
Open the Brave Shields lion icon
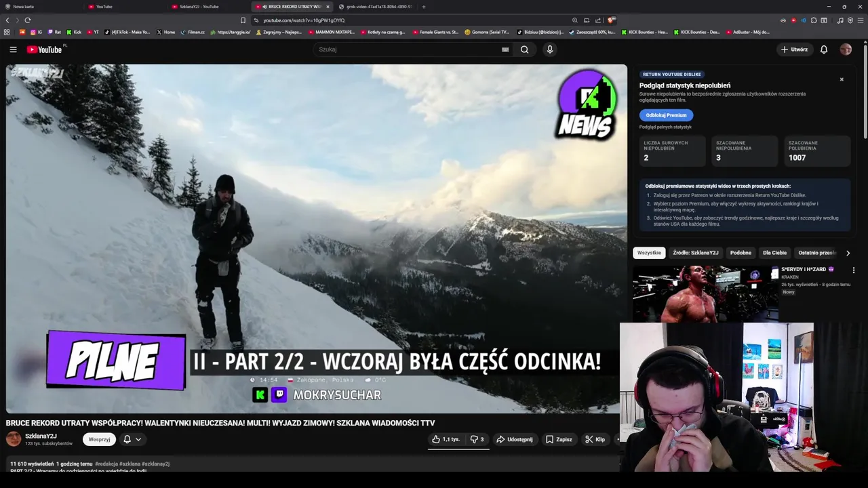point(612,20)
